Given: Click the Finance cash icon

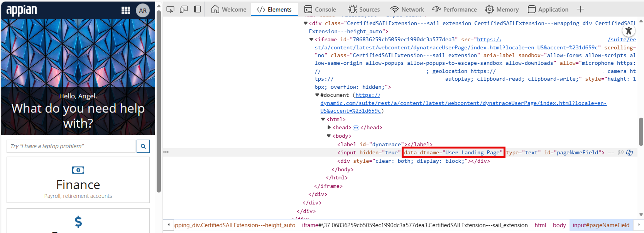Looking at the screenshot, I should (x=78, y=170).
